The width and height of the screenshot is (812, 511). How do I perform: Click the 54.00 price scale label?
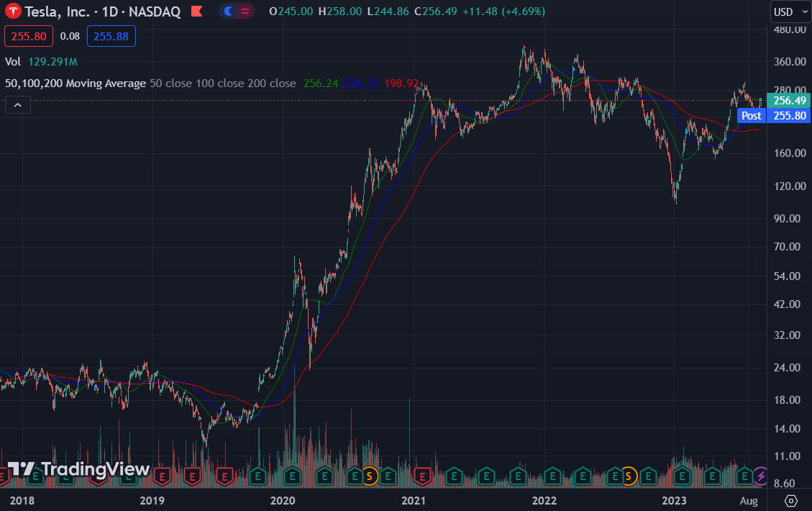tap(787, 276)
